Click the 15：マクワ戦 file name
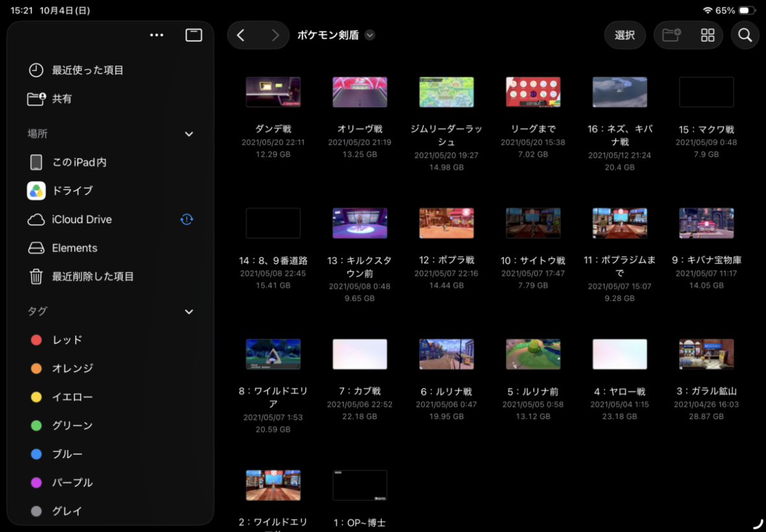The width and height of the screenshot is (766, 532). pos(706,129)
